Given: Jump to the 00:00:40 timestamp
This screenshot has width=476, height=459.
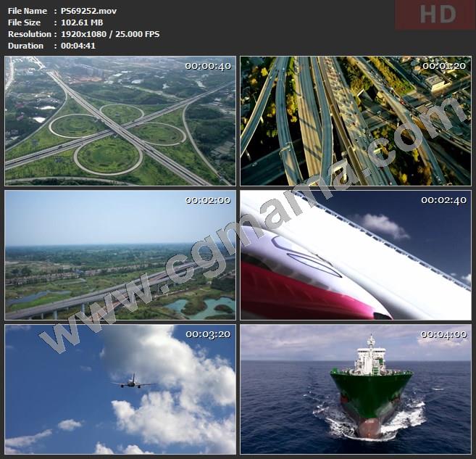Looking at the screenshot, I should (x=207, y=66).
